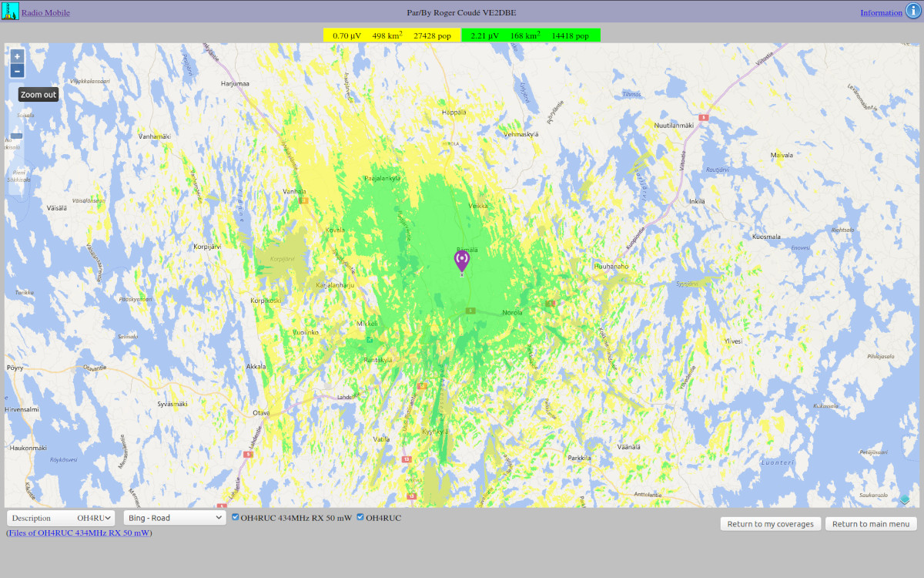924x578 pixels.
Task: Click the green 2.21 µV legend box
Action: pyautogui.click(x=531, y=35)
